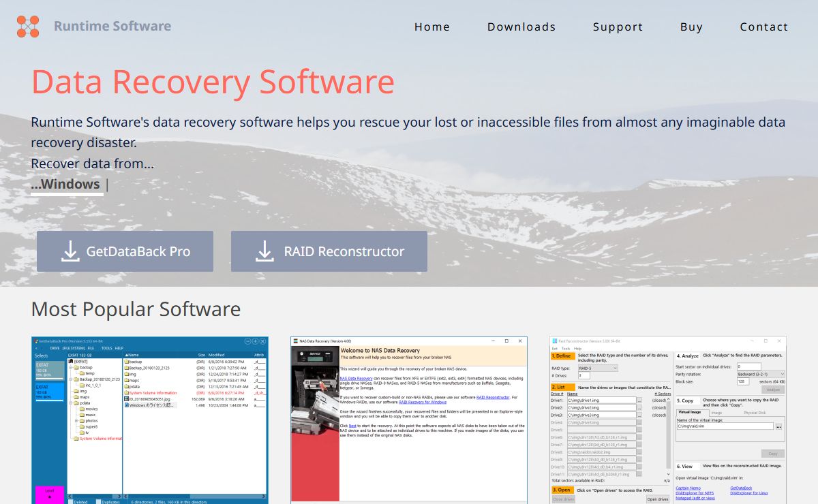
Task: Click the Runtime Software orange logo icon
Action: pos(28,27)
